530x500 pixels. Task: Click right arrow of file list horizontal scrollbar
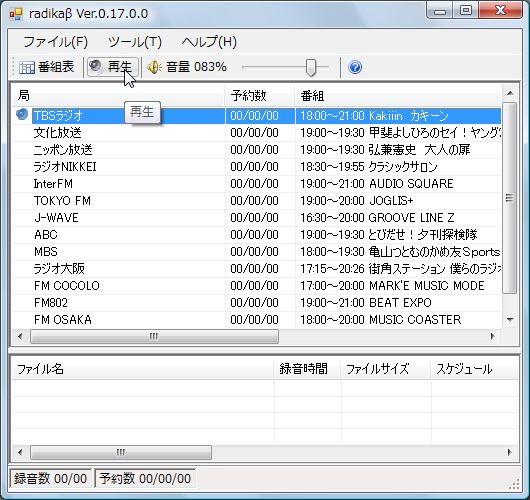click(x=510, y=452)
